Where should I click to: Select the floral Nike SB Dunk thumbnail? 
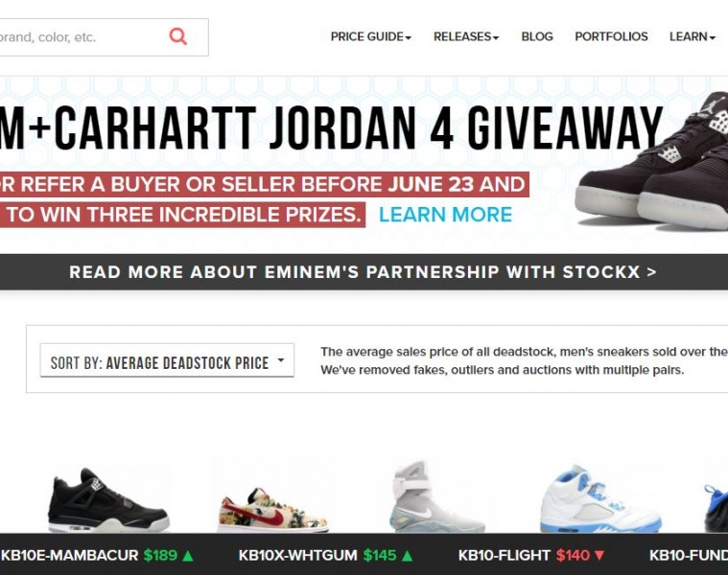(272, 510)
